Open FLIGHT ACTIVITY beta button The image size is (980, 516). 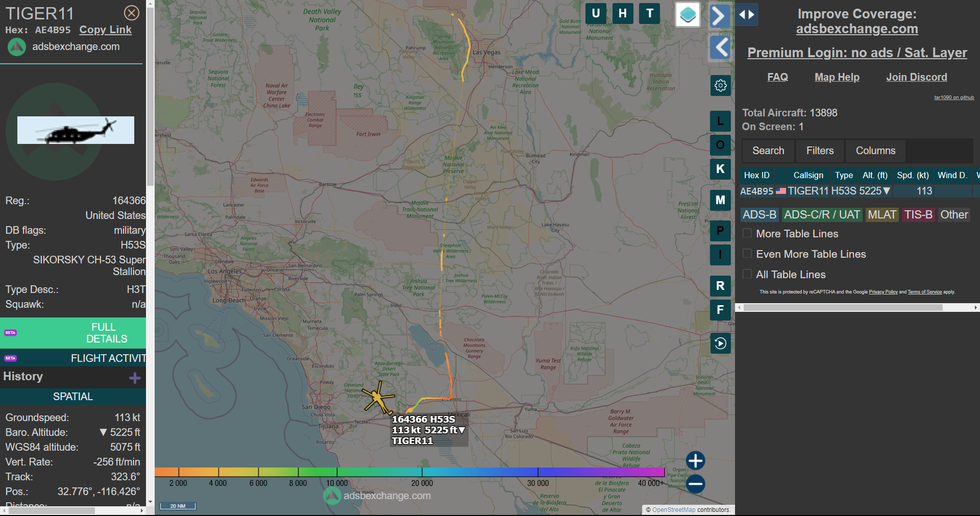[x=73, y=358]
